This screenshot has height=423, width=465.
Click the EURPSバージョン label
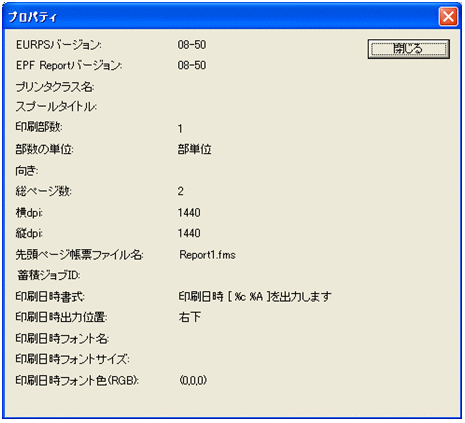59,45
